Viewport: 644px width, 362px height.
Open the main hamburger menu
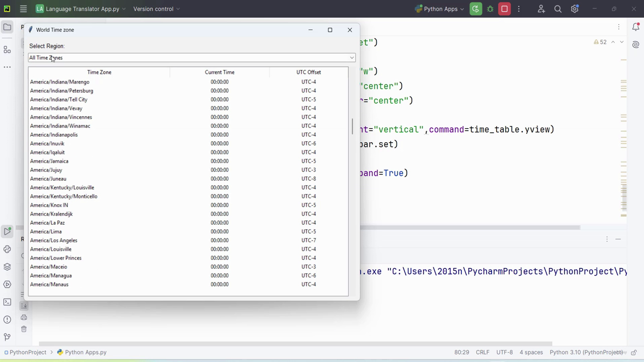(x=23, y=9)
